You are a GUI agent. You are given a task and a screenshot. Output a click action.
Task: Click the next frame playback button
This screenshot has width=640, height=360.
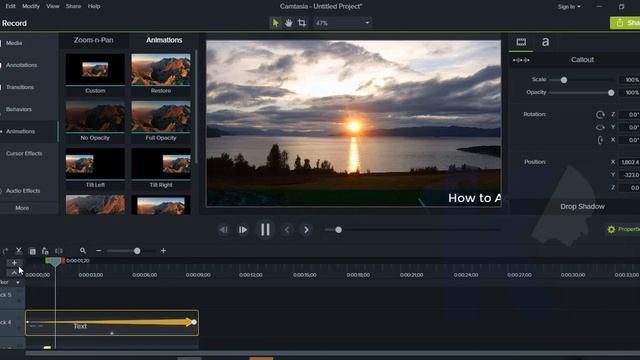tap(243, 230)
